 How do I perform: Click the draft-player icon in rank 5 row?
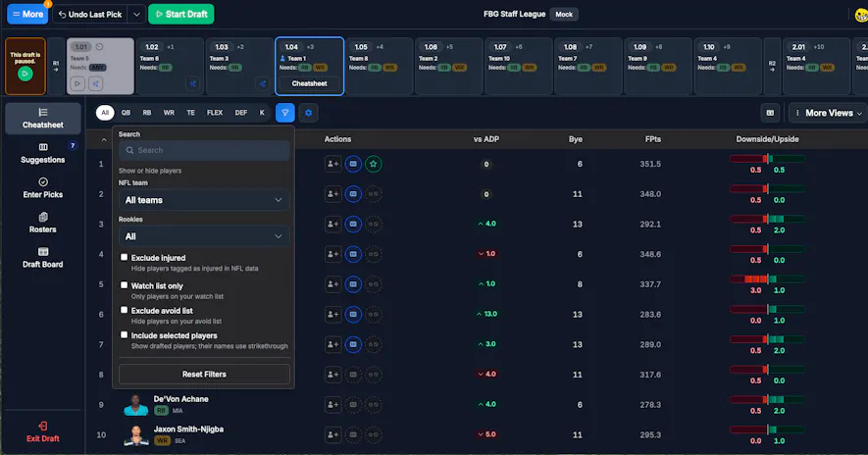[332, 284]
